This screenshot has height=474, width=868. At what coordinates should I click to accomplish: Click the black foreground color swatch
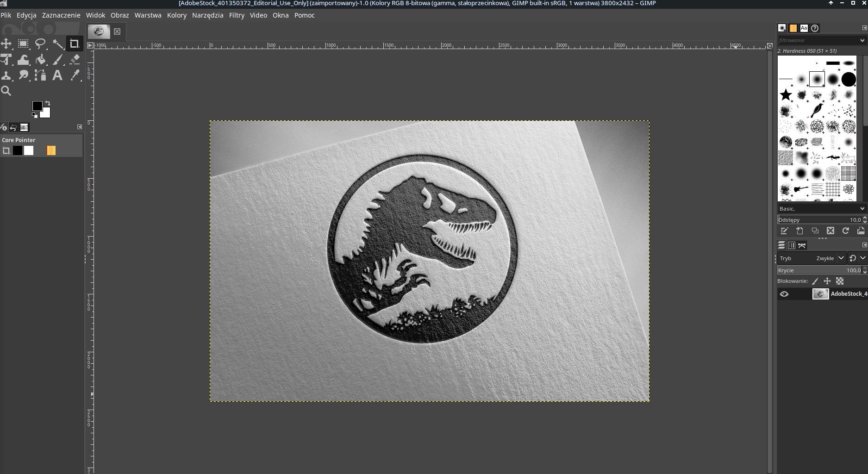coord(37,106)
